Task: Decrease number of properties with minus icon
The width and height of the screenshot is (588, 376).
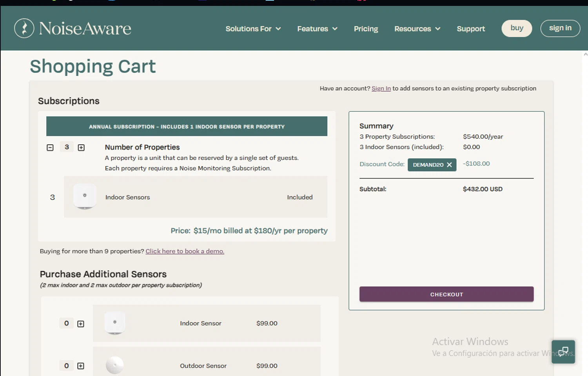Action: point(50,147)
